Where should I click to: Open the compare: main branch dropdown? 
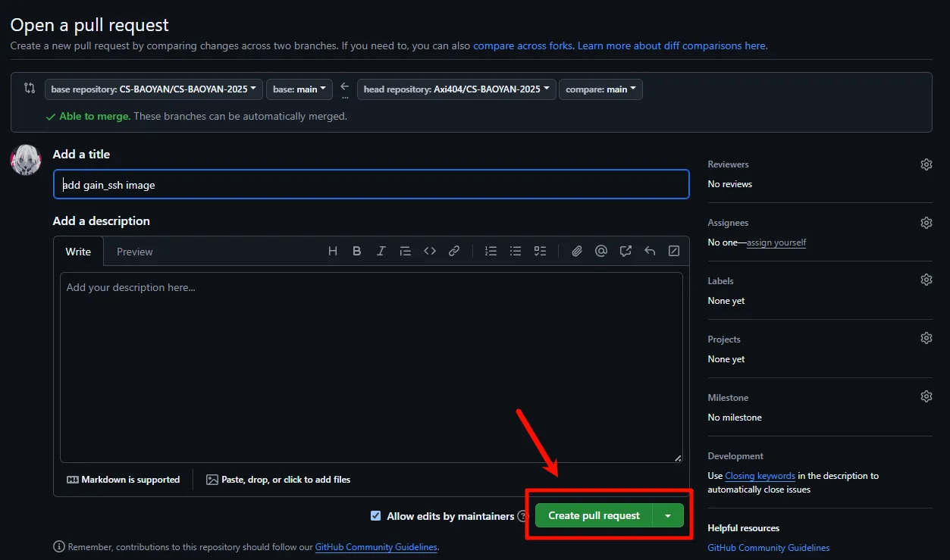click(600, 89)
